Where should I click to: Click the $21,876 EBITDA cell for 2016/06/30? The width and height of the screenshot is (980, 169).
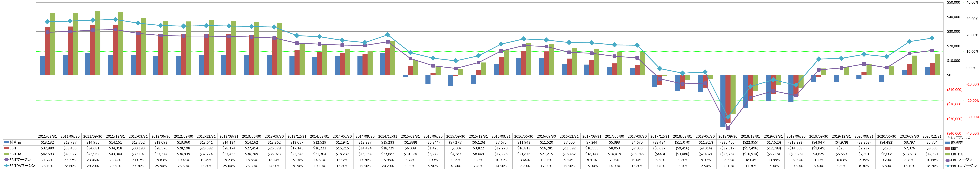(524, 154)
